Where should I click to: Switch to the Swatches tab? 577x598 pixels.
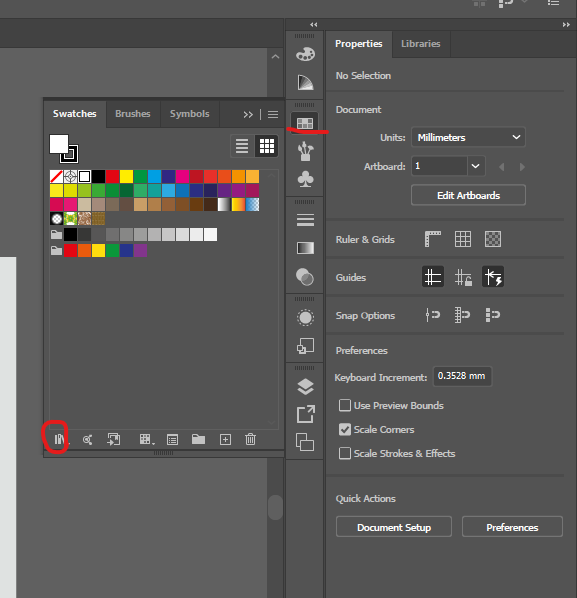click(74, 114)
